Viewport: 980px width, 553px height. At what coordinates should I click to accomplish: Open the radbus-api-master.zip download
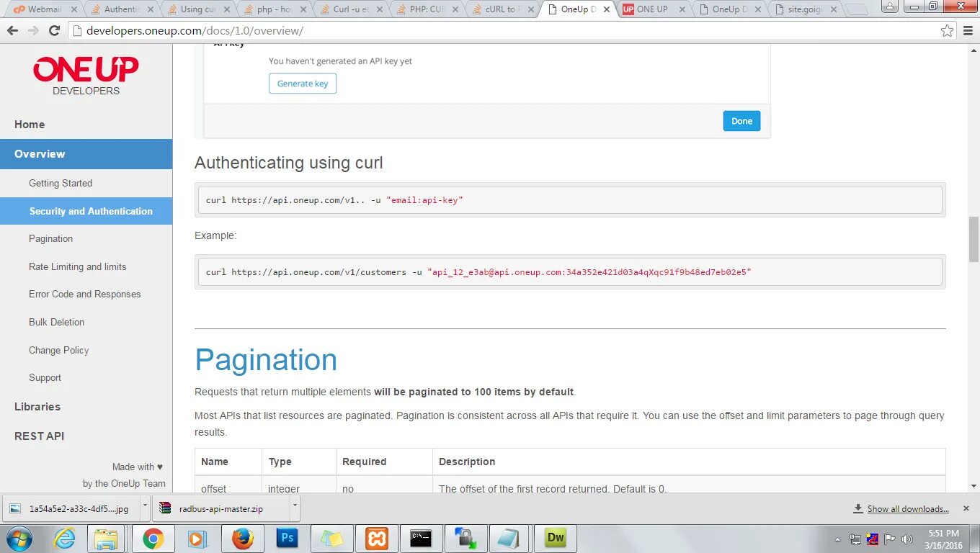tap(220, 508)
